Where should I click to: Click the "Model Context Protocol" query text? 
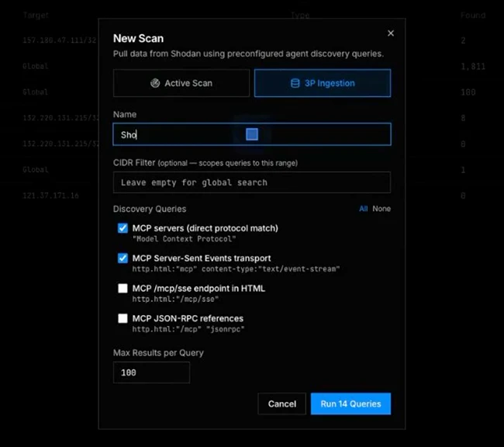click(185, 239)
